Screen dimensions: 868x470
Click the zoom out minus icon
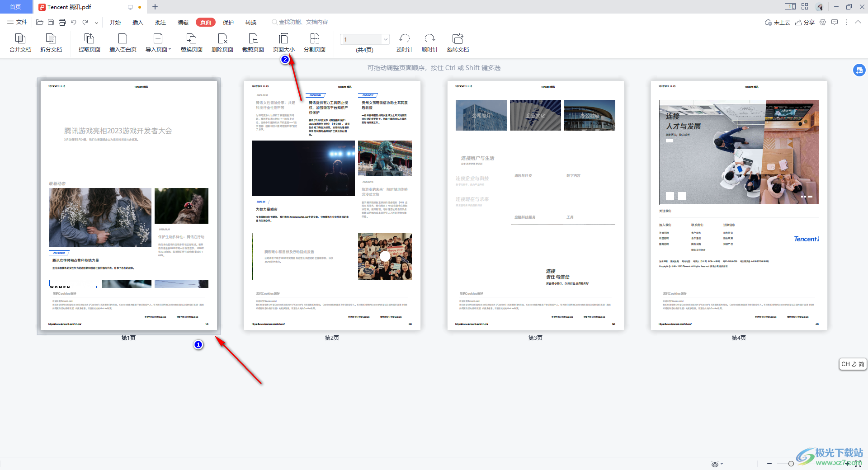(769, 464)
